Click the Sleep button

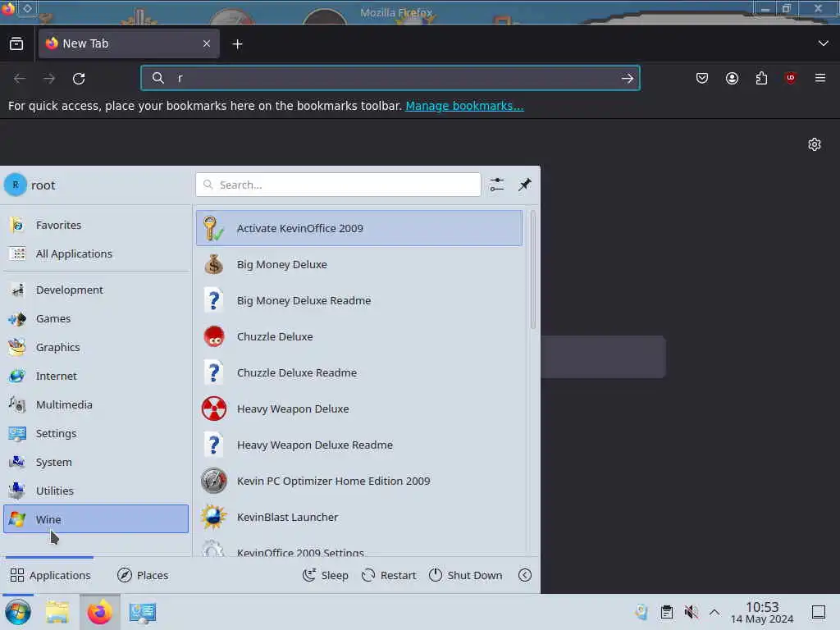click(x=325, y=575)
